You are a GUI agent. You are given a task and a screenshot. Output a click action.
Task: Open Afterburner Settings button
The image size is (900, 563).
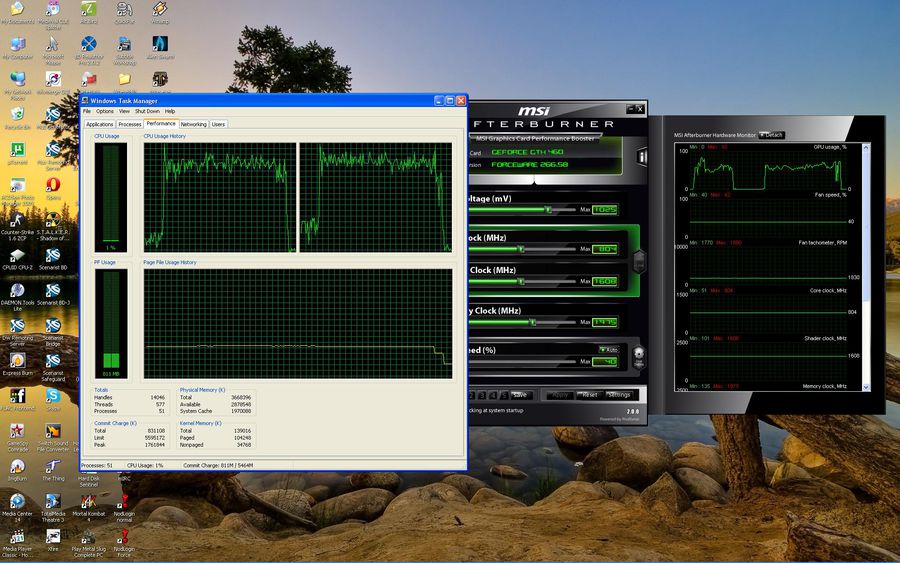619,395
